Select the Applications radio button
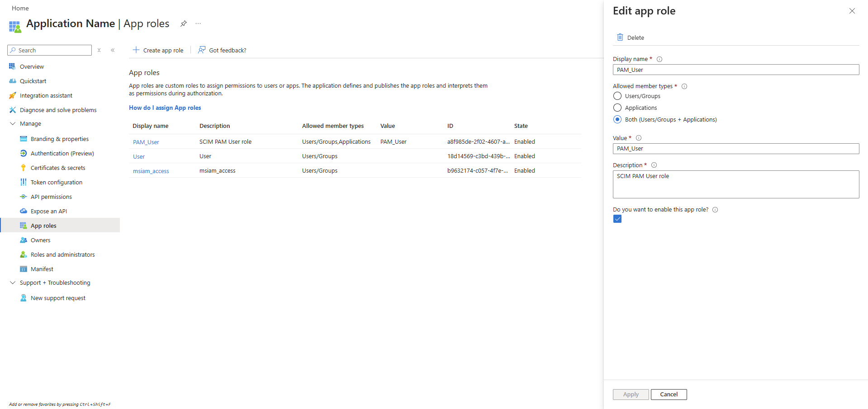Screen dimensions: 868x409 tap(617, 108)
